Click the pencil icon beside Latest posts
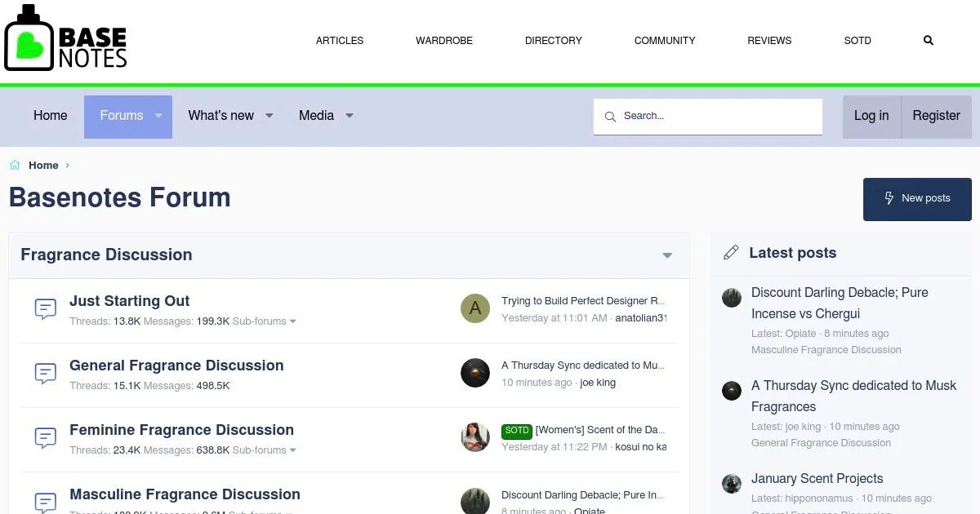This screenshot has width=980, height=514. [731, 253]
